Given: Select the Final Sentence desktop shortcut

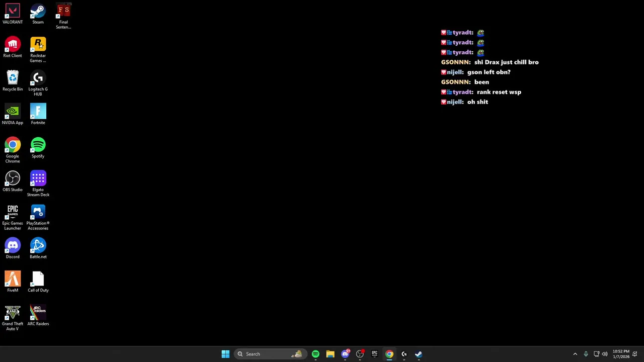Looking at the screenshot, I should pos(63,17).
